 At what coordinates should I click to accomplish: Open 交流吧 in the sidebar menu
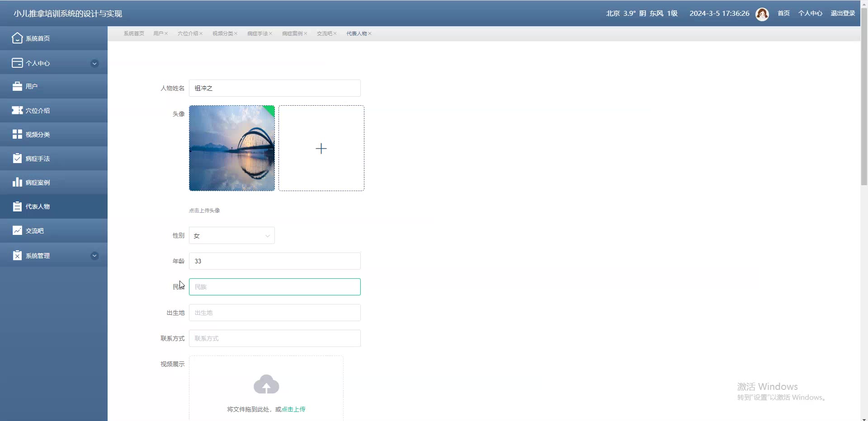tap(54, 230)
